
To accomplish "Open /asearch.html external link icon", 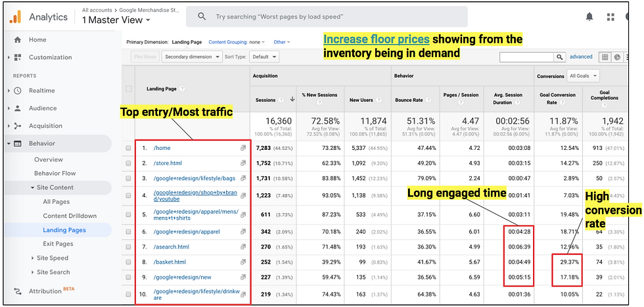I will tap(243, 247).
